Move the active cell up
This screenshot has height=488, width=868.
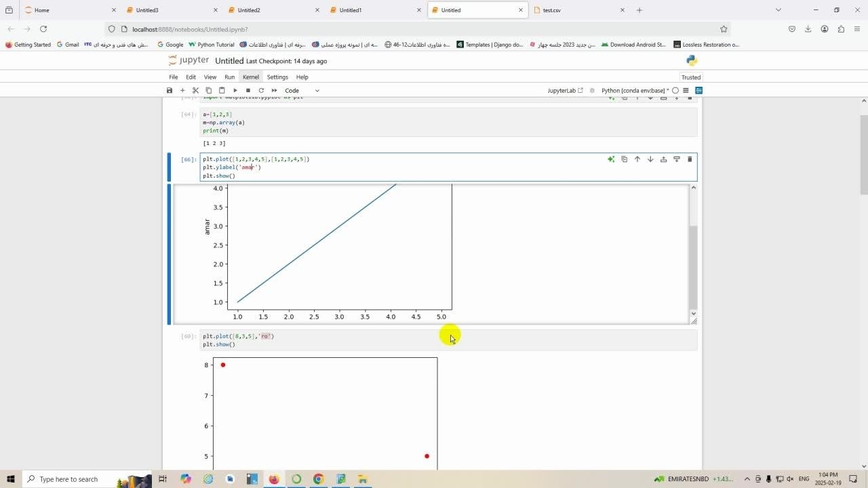637,159
